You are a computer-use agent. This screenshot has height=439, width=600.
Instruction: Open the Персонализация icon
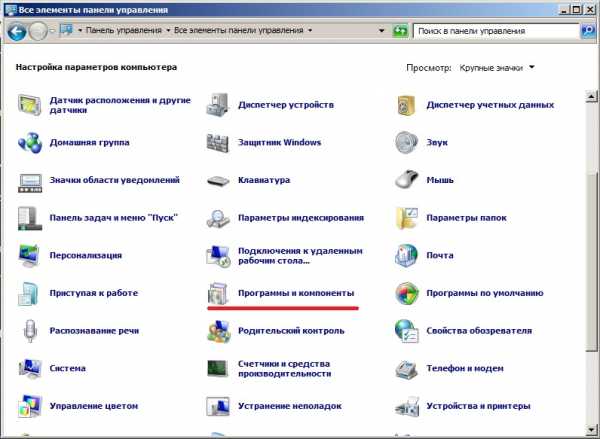coord(29,255)
